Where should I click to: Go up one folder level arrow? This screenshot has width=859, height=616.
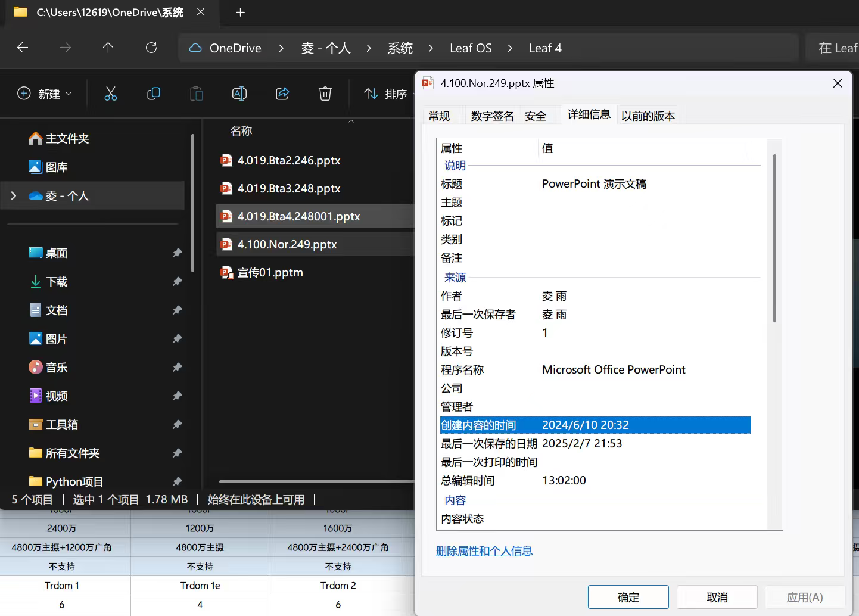click(108, 48)
